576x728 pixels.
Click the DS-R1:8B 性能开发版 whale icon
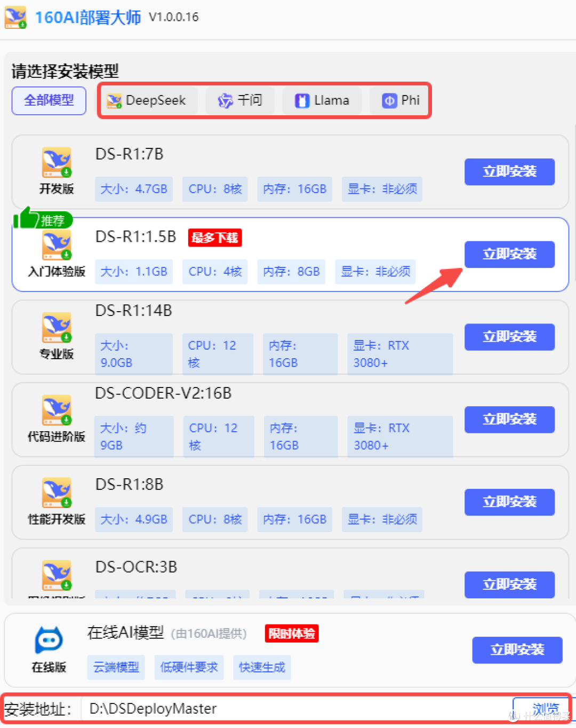[57, 493]
